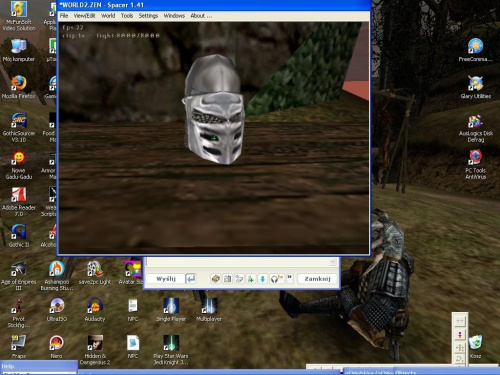Expand the chat input dropdown arrow
Viewport: 500px width, 375px height.
(x=333, y=262)
